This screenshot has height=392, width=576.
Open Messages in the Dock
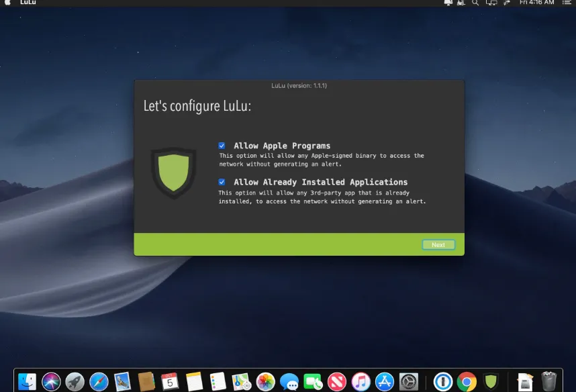click(289, 381)
